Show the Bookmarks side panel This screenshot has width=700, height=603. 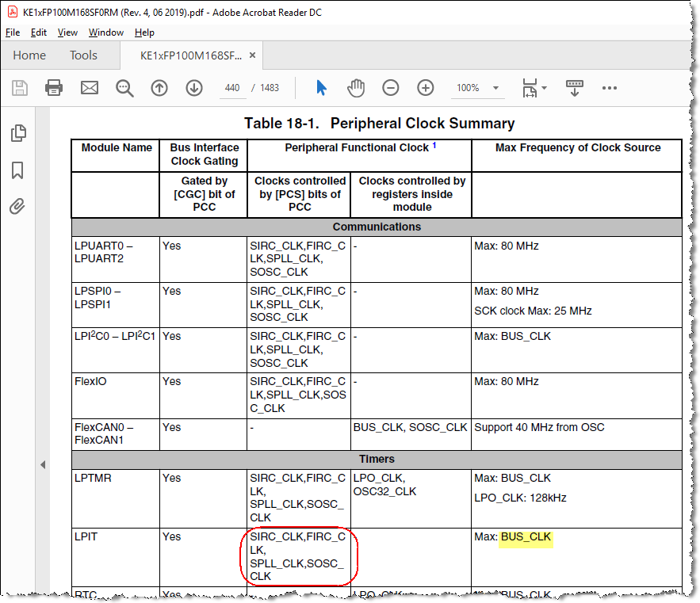coord(17,170)
